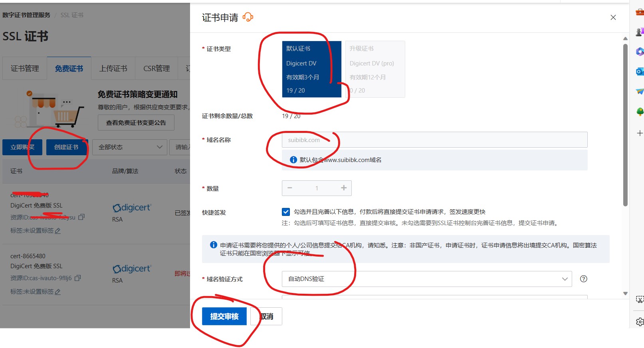644x348 pixels.
Task: Click the 查看免费证书变更公告 button
Action: click(x=136, y=123)
